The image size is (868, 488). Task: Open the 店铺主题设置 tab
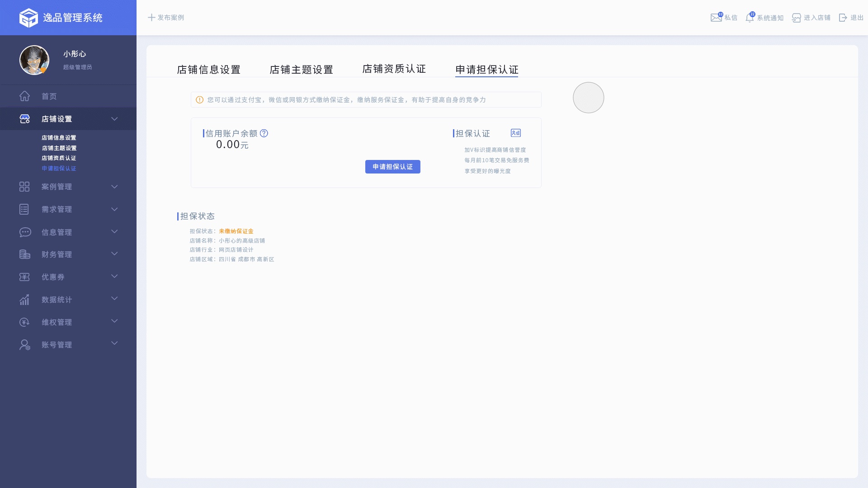click(x=301, y=70)
